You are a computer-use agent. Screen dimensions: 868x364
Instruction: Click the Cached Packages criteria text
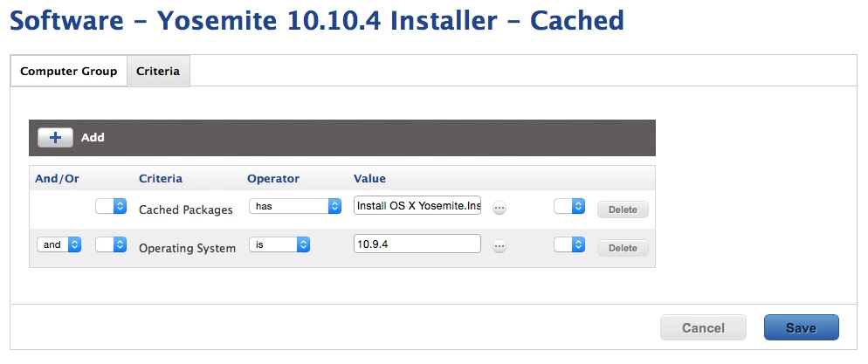point(185,209)
